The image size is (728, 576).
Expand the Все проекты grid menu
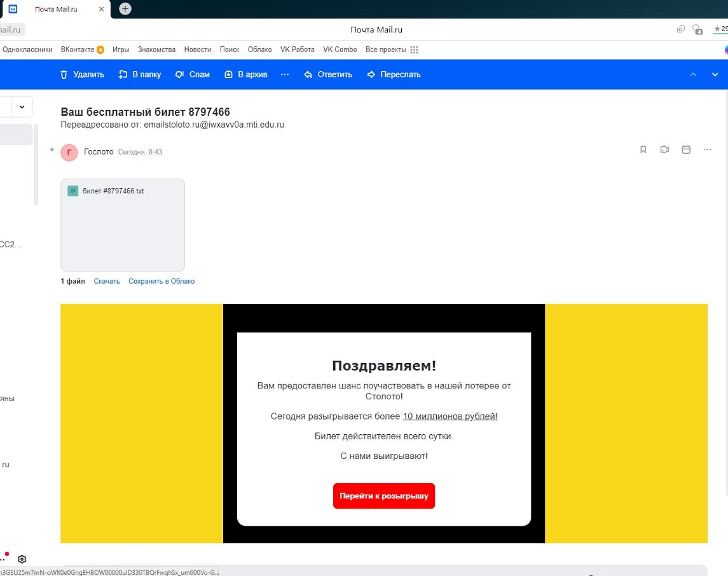click(392, 50)
